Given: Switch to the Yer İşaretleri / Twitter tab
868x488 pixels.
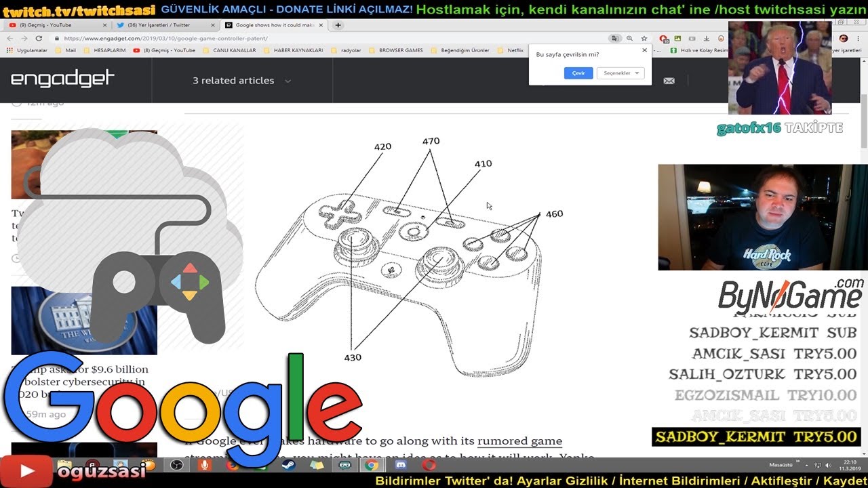Looking at the screenshot, I should tap(165, 25).
